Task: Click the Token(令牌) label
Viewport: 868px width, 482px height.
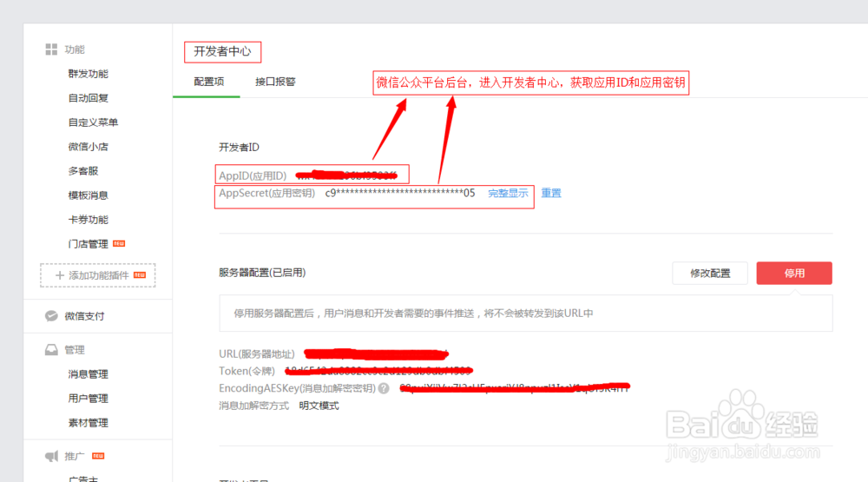Action: pyautogui.click(x=247, y=371)
